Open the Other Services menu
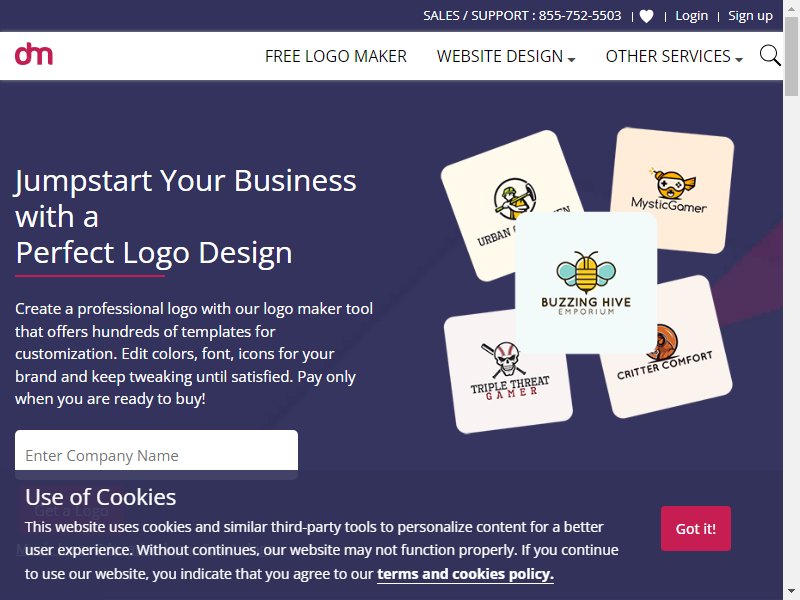The image size is (800, 600). point(668,56)
